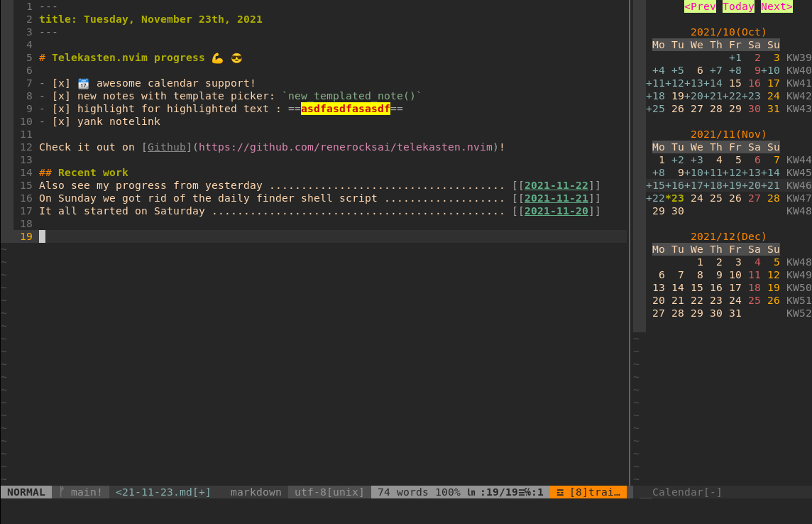Click the yellow highlighted text asdfasdfasasdf
This screenshot has width=812, height=524.
click(345, 109)
